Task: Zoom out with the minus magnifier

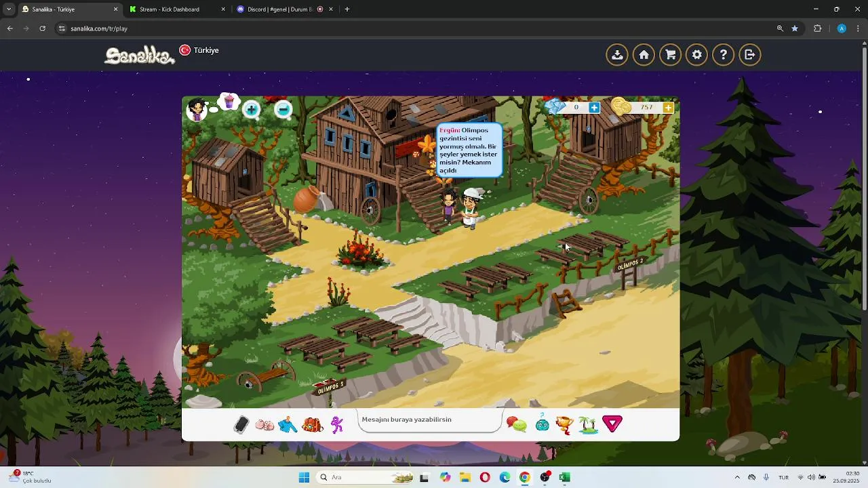Action: point(283,109)
